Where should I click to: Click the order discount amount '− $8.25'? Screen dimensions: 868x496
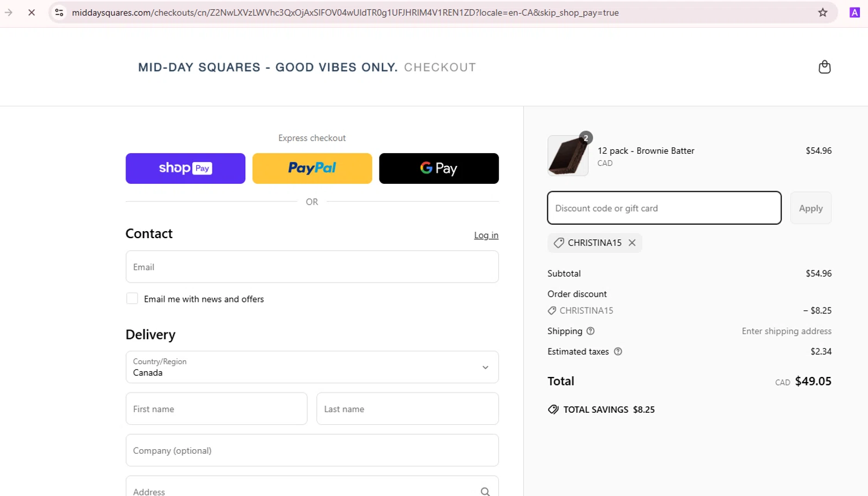pyautogui.click(x=817, y=310)
